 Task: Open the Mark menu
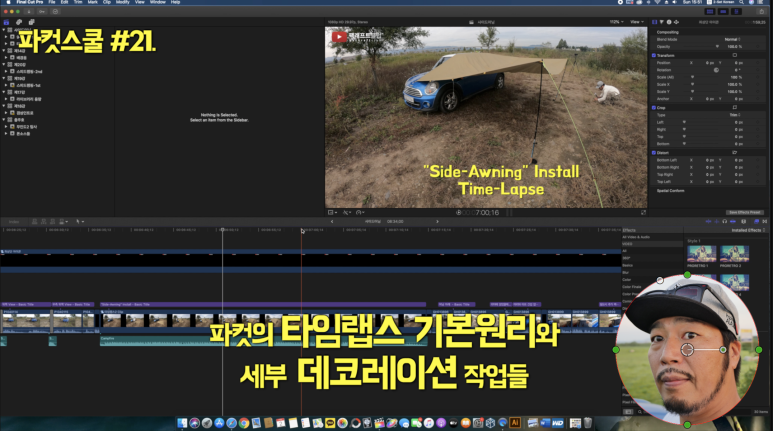point(93,2)
